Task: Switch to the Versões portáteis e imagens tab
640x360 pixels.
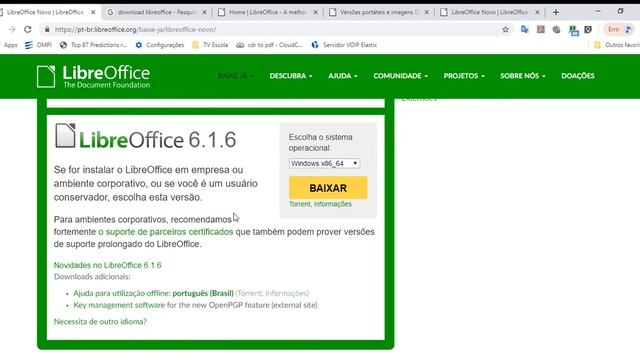Action: 379,12
